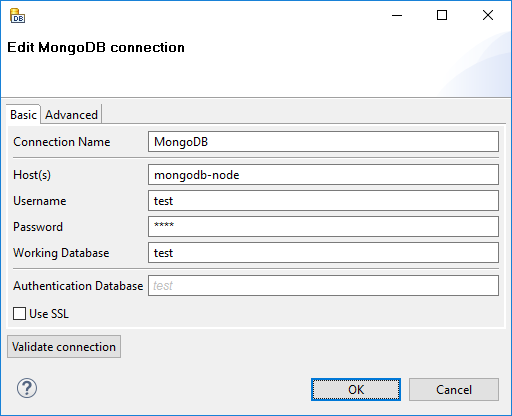Click the Host(s) field showing mongodb-node

pos(323,175)
